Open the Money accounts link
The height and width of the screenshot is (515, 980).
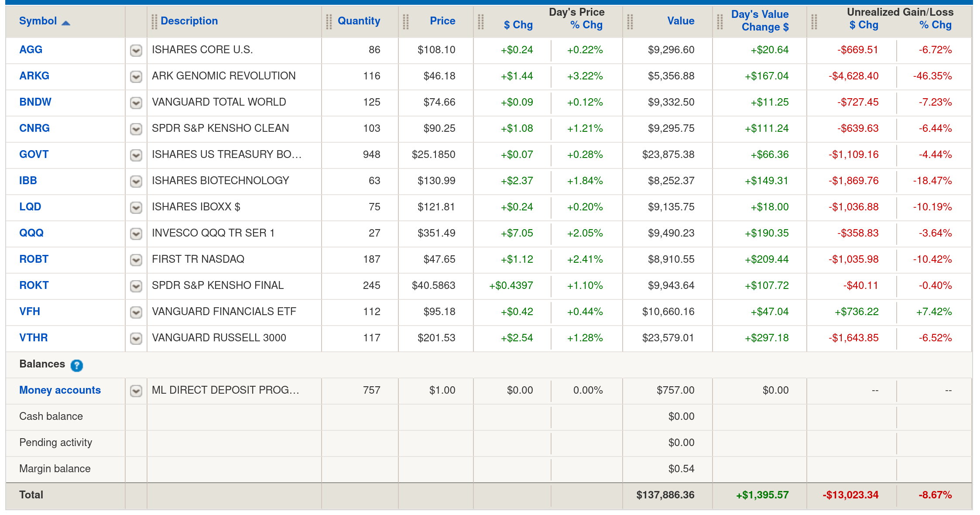(60, 390)
